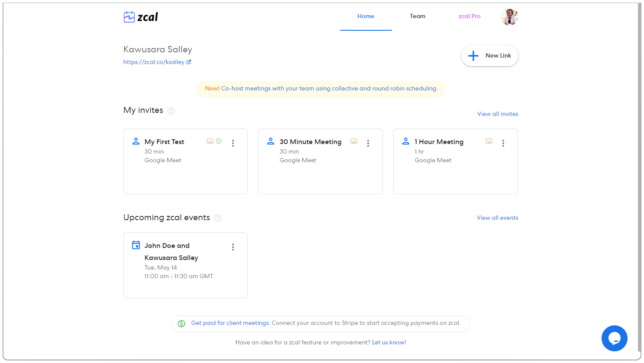Viewport: 644px width, 363px height.
Task: Click the image icon on My First Test card
Action: 210,141
